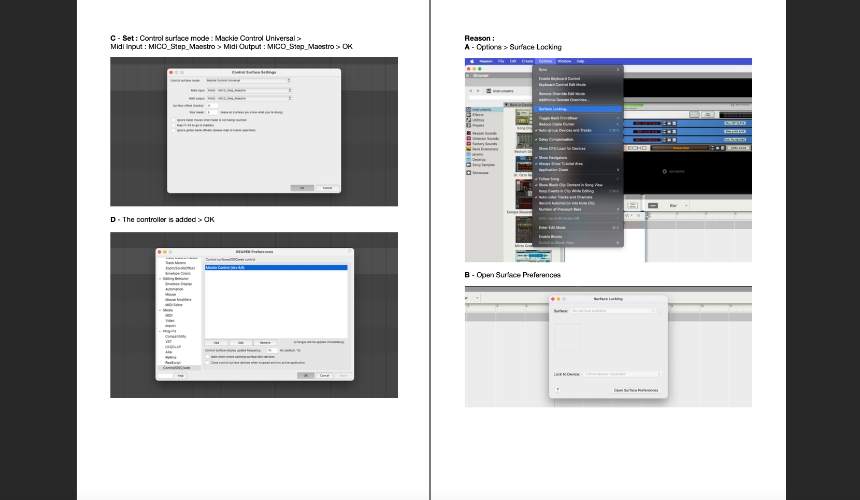Open Window menu in Reason menu bar
This screenshot has height=500, width=860.
click(x=564, y=61)
